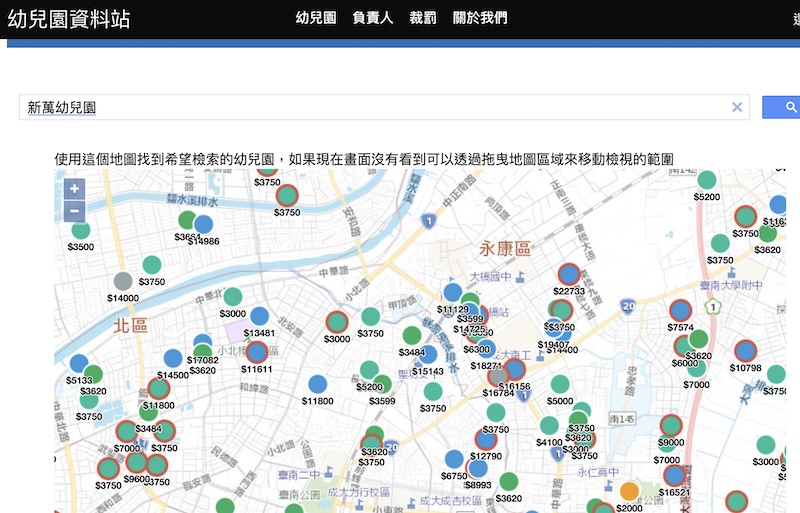The height and width of the screenshot is (513, 800).
Task: Select the orange marker labeled $2000
Action: tap(629, 491)
